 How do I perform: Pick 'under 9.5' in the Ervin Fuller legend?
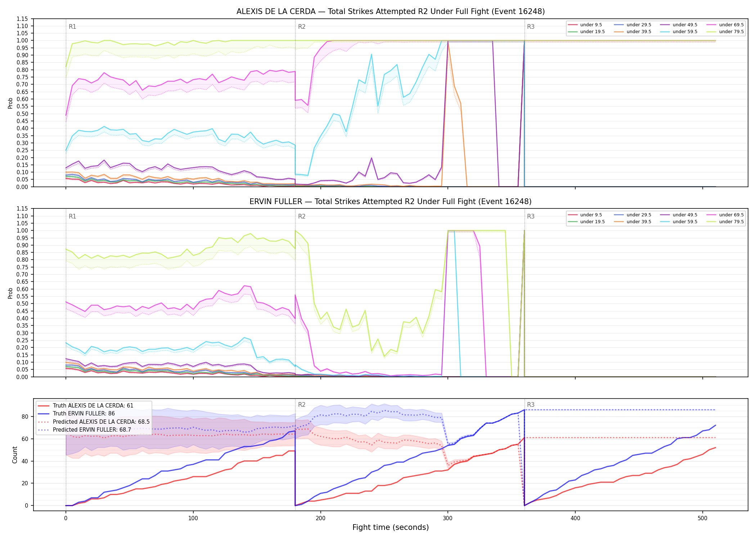585,215
